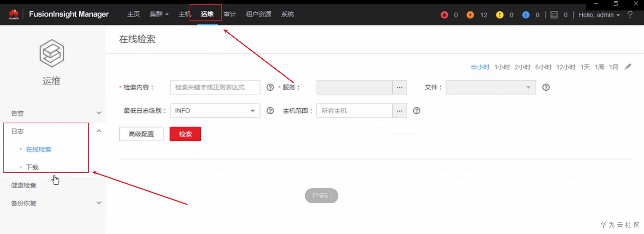Click the minor alarm yellow icon
644x234 pixels.
pos(499,15)
